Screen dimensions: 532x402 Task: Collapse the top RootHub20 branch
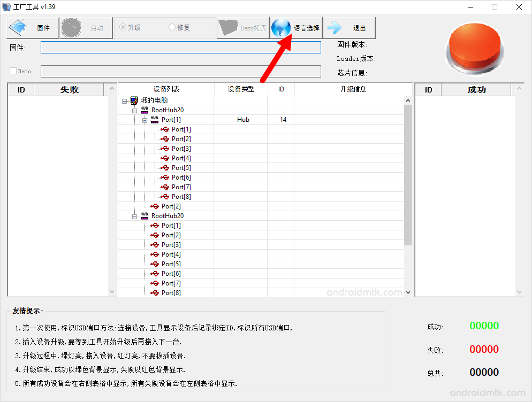click(134, 110)
